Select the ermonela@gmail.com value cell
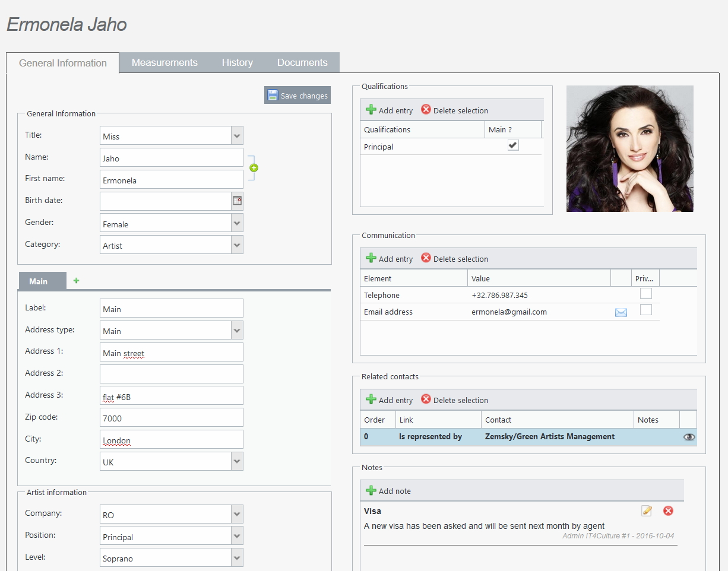Image resolution: width=728 pixels, height=571 pixels. pyautogui.click(x=539, y=312)
